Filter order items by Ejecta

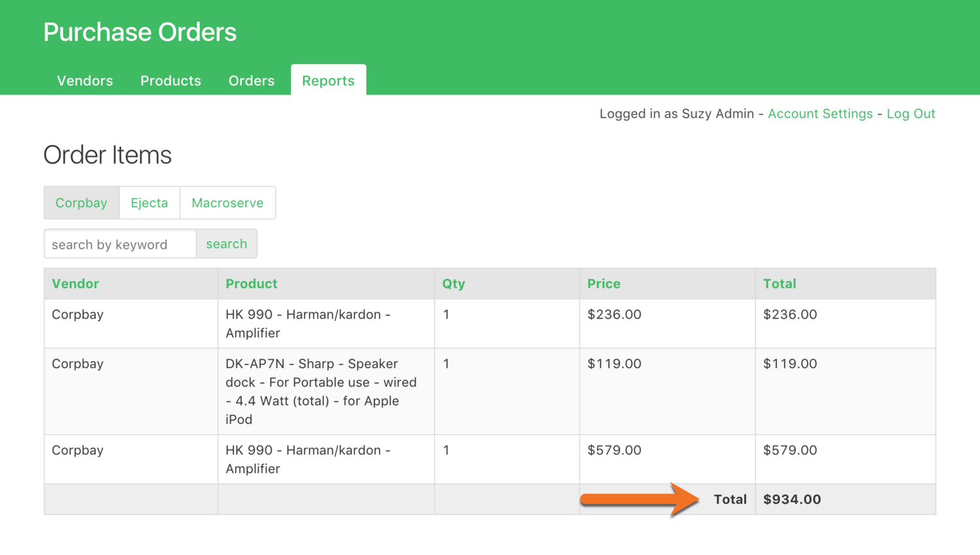[150, 203]
